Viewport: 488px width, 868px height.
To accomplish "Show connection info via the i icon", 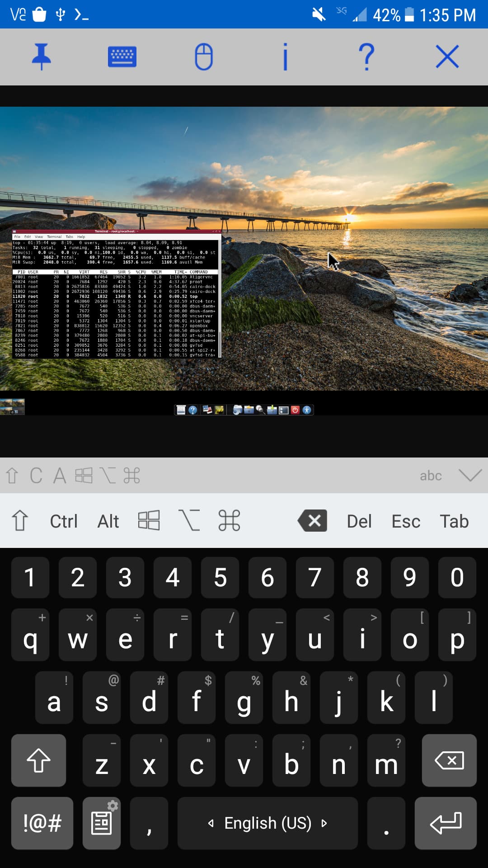I will tap(285, 57).
